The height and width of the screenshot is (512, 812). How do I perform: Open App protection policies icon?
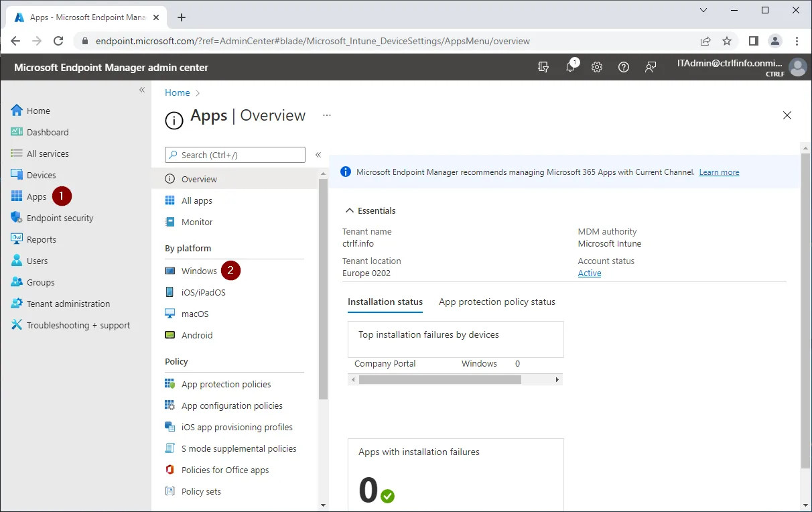170,384
